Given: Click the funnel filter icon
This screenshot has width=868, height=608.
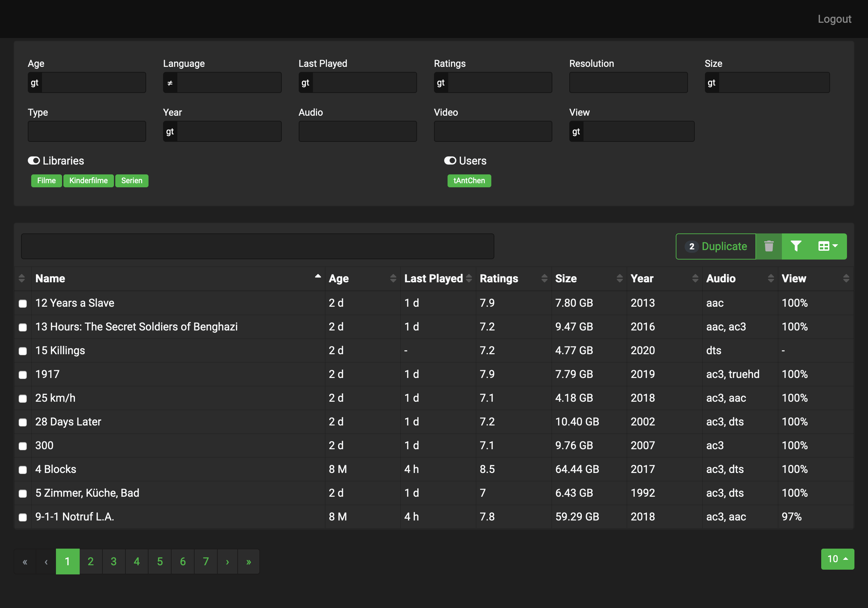Looking at the screenshot, I should (x=796, y=246).
